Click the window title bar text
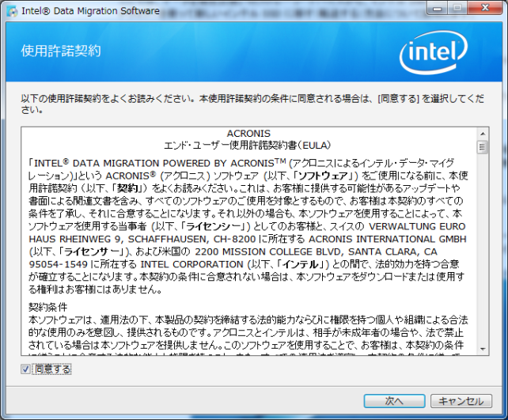508x420 pixels. [x=90, y=11]
